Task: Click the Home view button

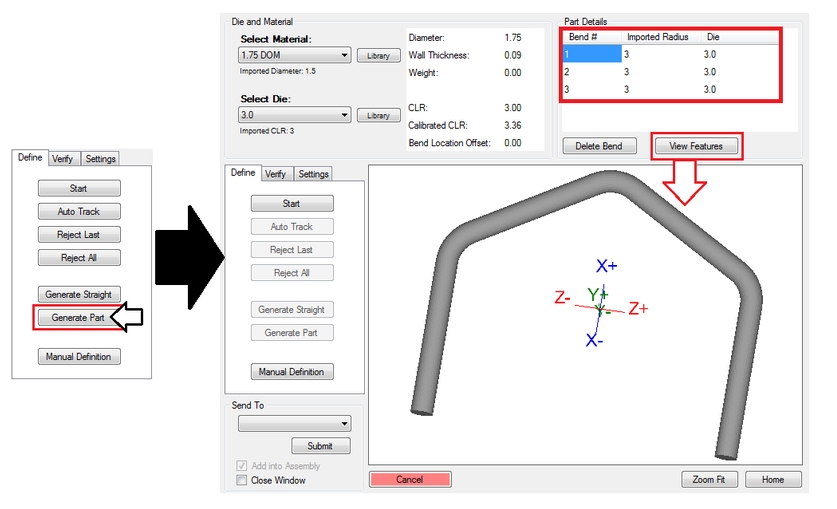Action: tap(773, 479)
